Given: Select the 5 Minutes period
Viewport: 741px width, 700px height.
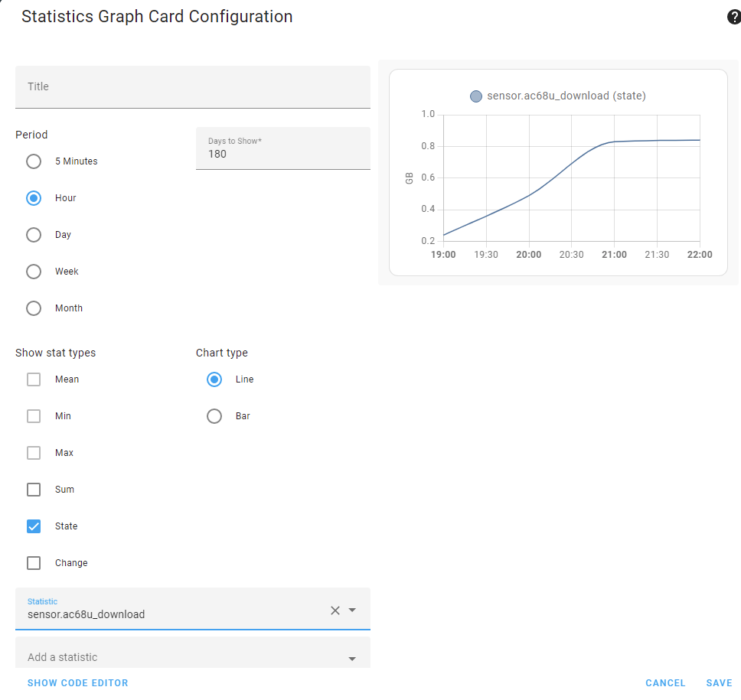Looking at the screenshot, I should tap(33, 161).
